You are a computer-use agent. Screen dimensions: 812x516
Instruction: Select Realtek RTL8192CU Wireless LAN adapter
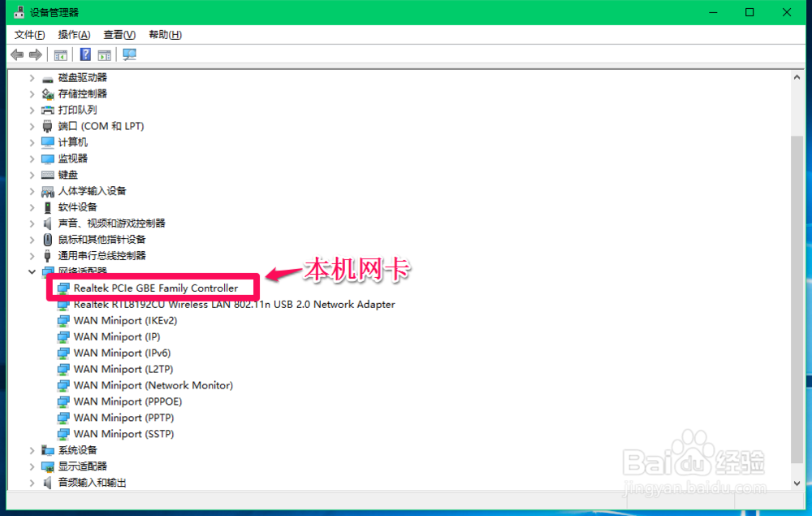tap(234, 305)
